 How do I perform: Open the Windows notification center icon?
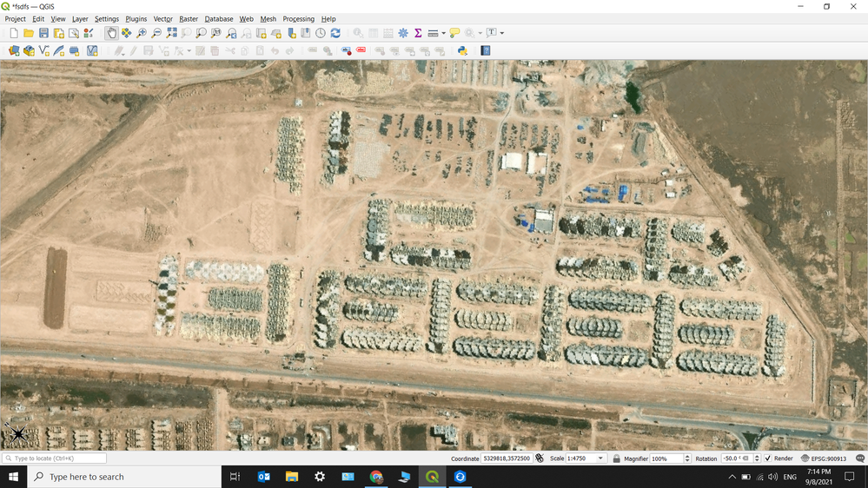(849, 477)
